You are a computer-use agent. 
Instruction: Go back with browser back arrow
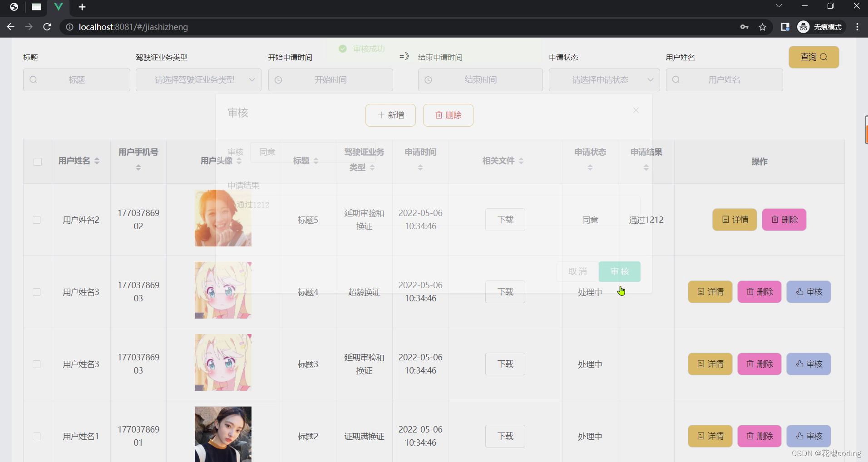(10, 27)
